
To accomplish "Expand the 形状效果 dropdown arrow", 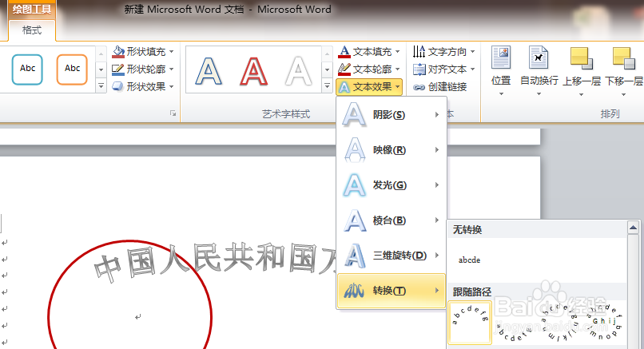I will 171,86.
